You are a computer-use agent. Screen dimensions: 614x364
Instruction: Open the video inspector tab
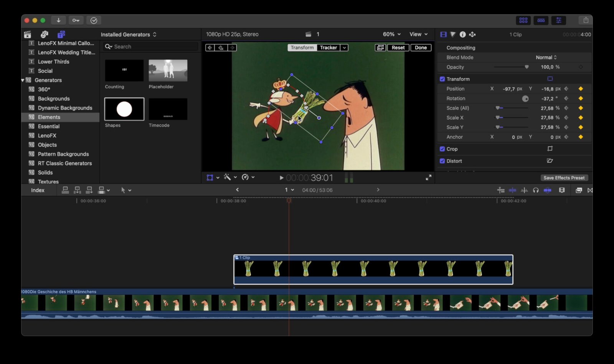tap(443, 35)
